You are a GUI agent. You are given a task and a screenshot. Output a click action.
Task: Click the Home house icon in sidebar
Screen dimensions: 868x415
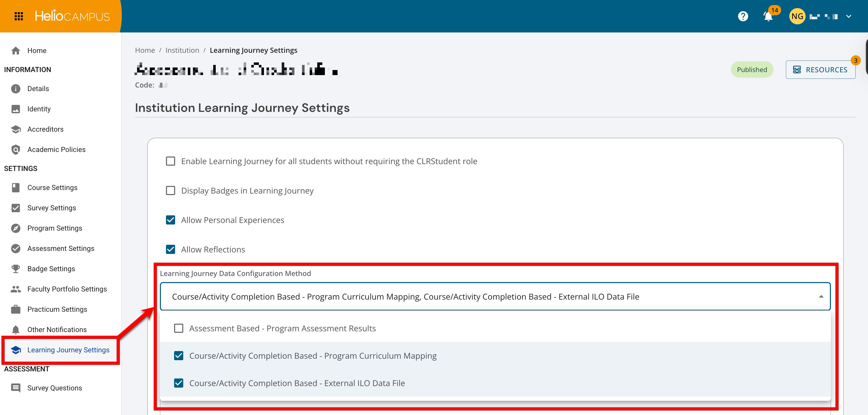point(15,50)
